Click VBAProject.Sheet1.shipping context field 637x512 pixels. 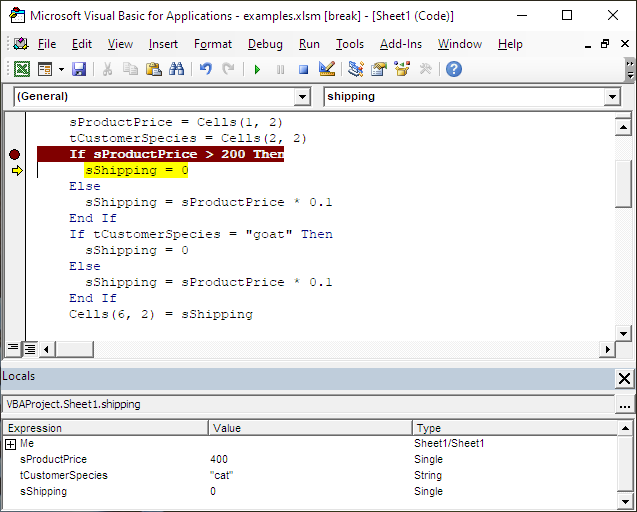309,405
